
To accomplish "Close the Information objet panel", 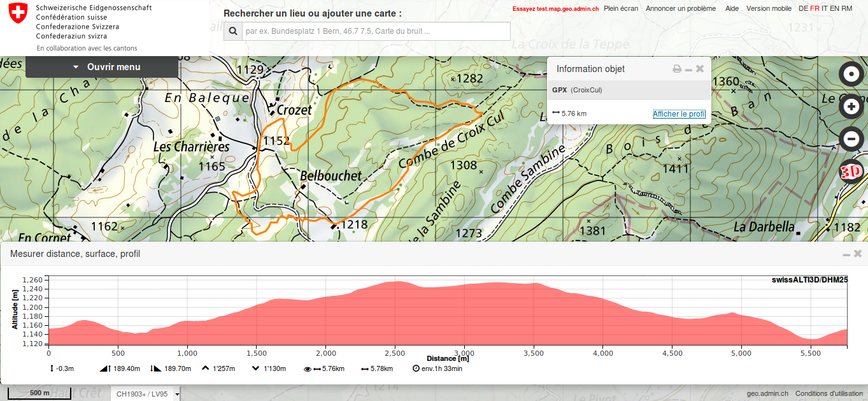I will click(700, 69).
